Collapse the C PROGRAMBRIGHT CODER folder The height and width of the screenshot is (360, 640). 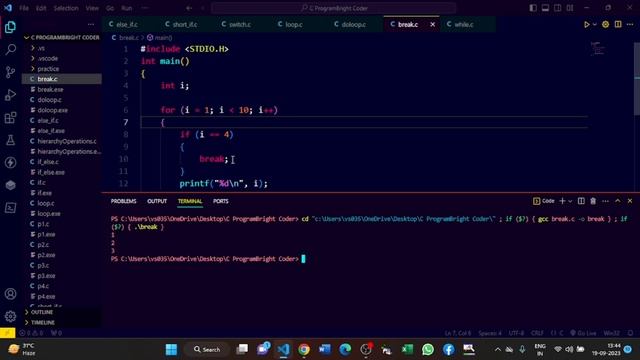[62, 38]
